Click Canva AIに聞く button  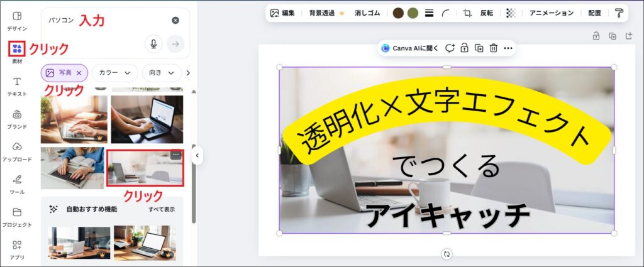click(410, 48)
